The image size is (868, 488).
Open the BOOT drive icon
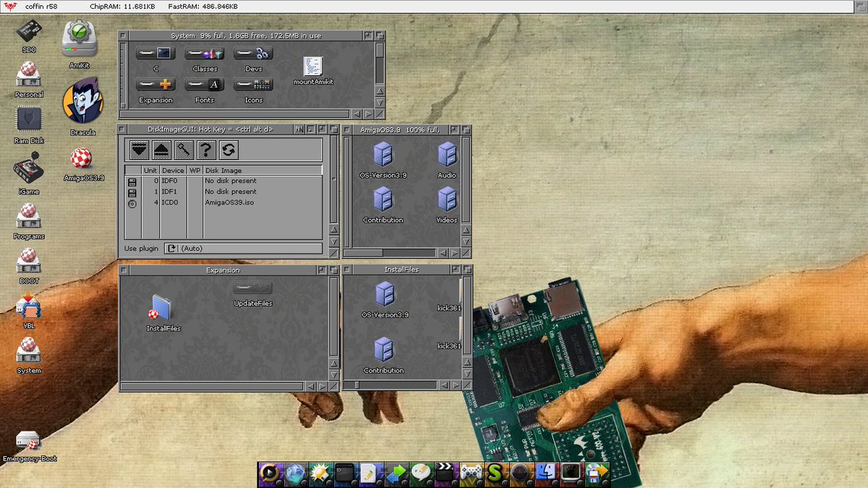[29, 265]
